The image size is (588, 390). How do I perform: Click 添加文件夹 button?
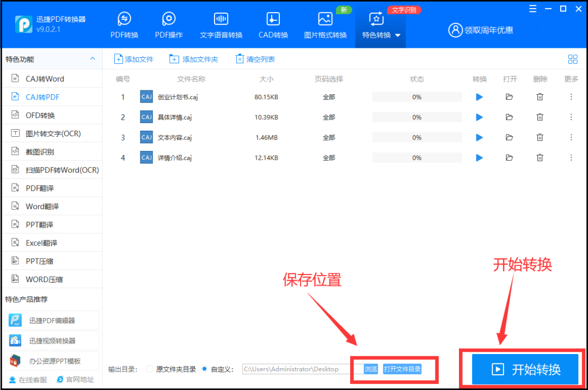pyautogui.click(x=193, y=59)
